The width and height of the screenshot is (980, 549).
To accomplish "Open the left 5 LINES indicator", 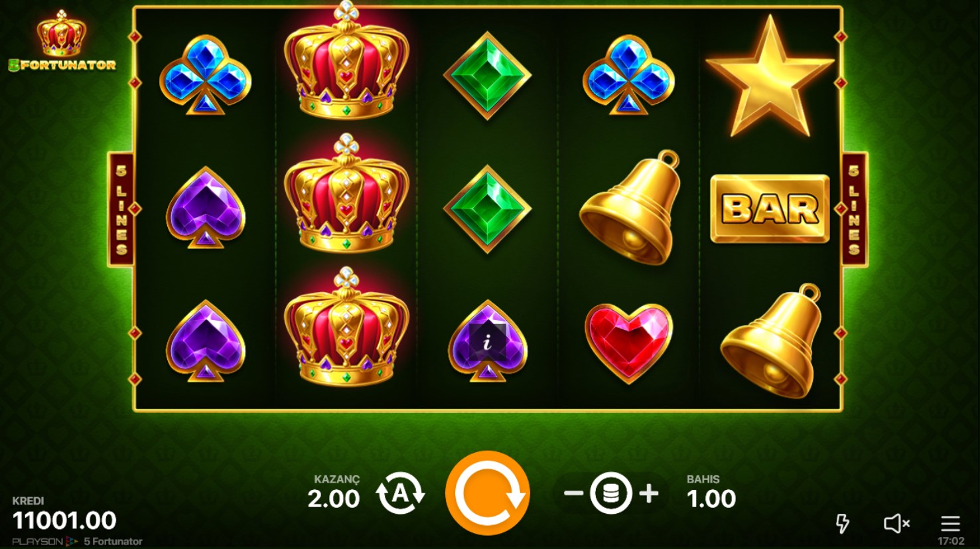I will 121,209.
